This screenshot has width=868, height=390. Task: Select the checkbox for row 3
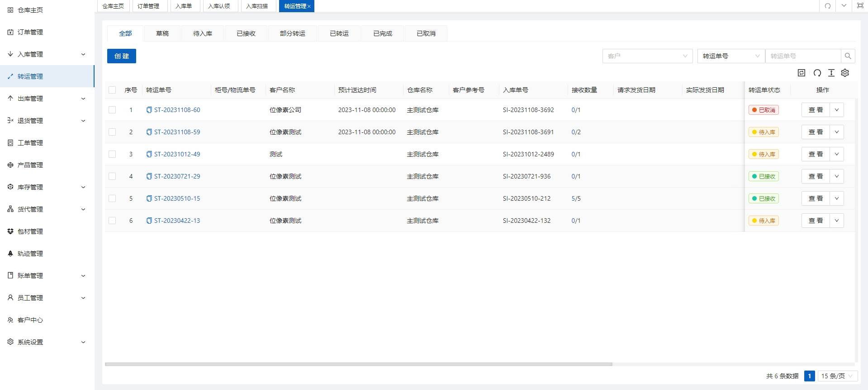pos(112,154)
